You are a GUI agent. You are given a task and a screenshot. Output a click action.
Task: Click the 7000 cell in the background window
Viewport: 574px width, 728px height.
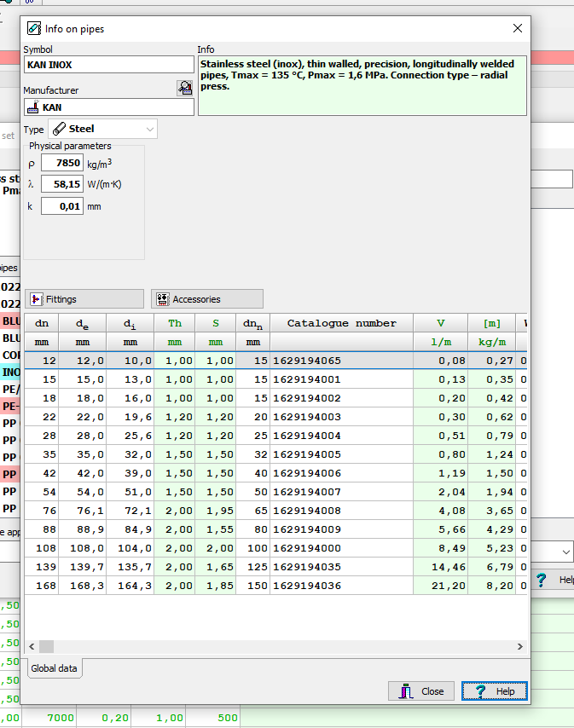click(x=49, y=718)
